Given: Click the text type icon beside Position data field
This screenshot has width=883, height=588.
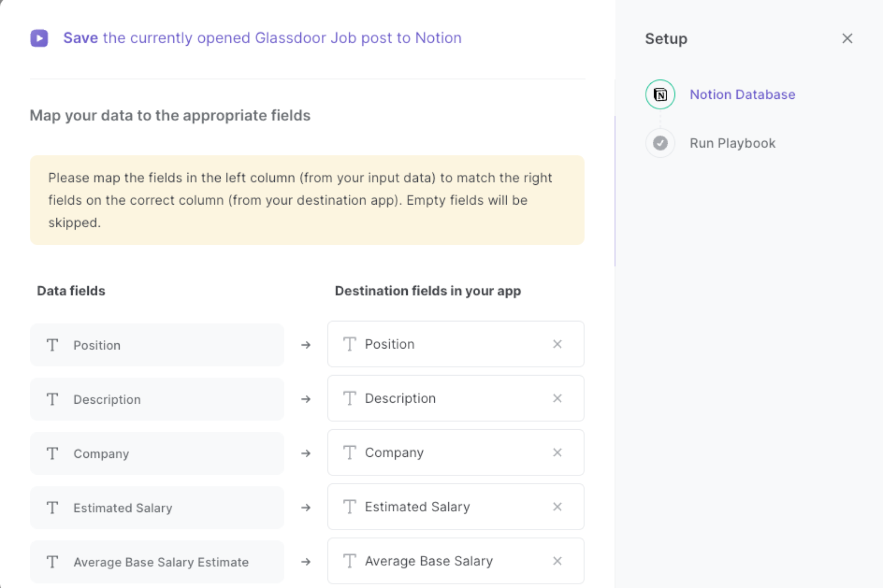Looking at the screenshot, I should [52, 345].
